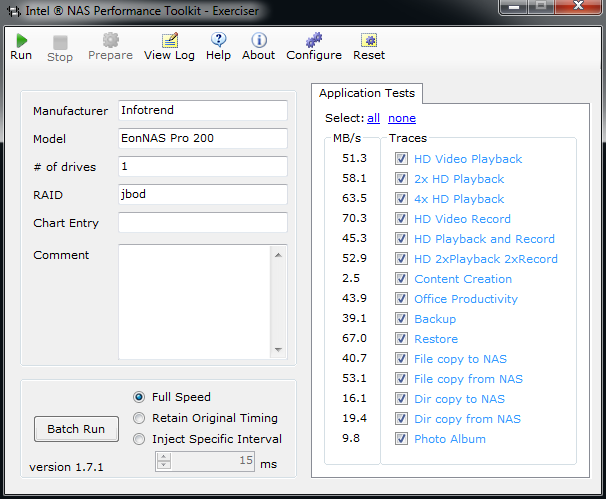Click the Manufacturer input field
Screen dimensions: 606x499
[x=203, y=110]
